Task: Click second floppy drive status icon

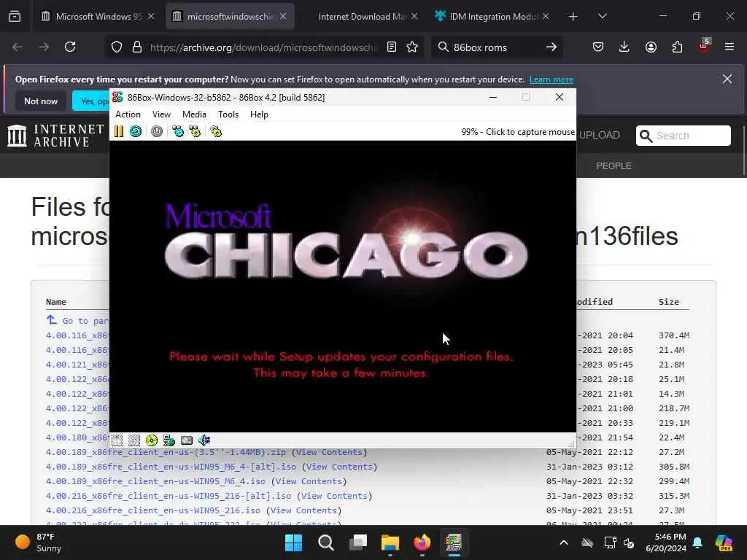Action: tap(134, 440)
